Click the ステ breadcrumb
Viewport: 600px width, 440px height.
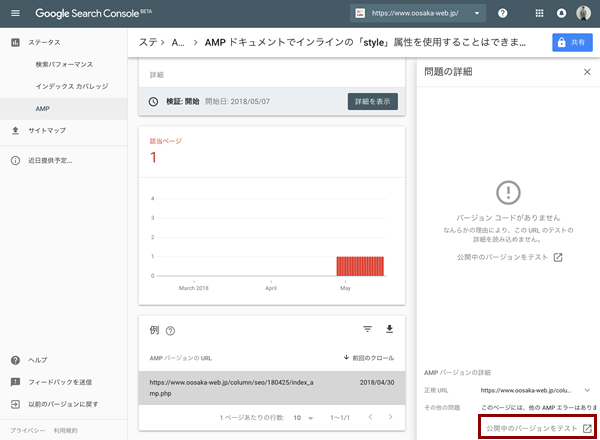148,42
